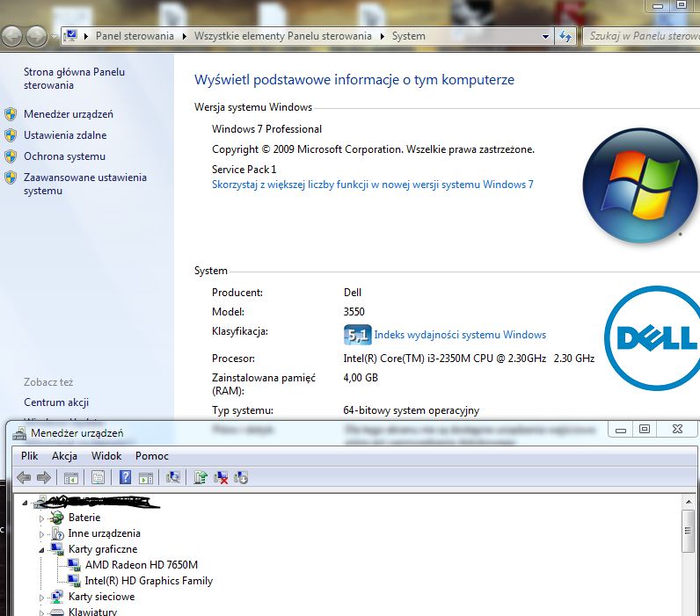Scan for hardware changes icon
This screenshot has height=616, width=700.
pyautogui.click(x=173, y=478)
